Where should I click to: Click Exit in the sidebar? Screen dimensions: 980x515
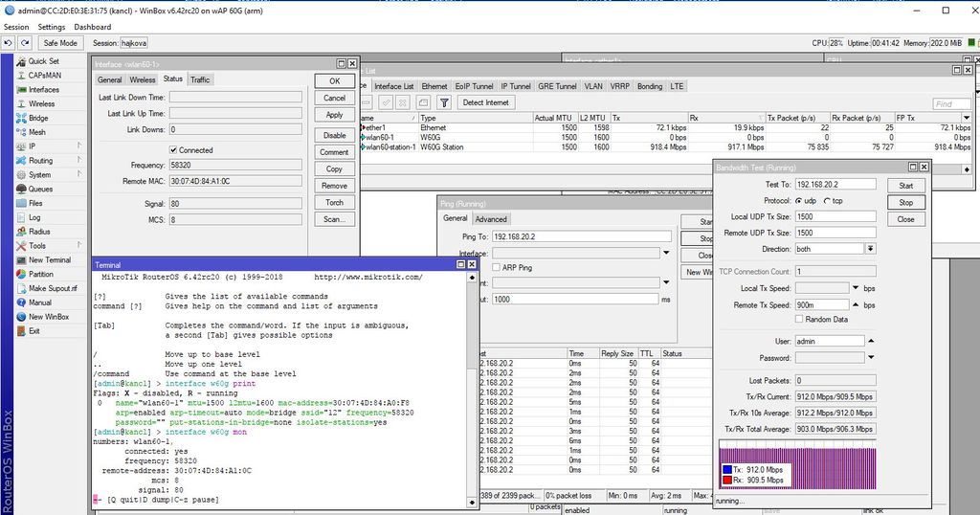pyautogui.click(x=33, y=330)
